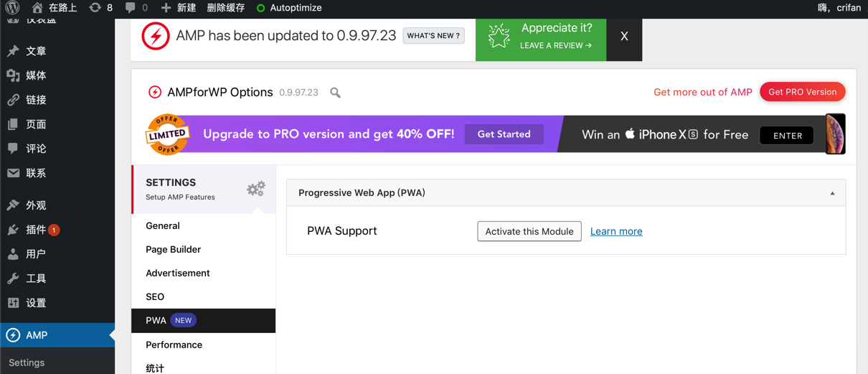Open the SEO settings tab
Screen dimensions: 868x374
[155, 296]
